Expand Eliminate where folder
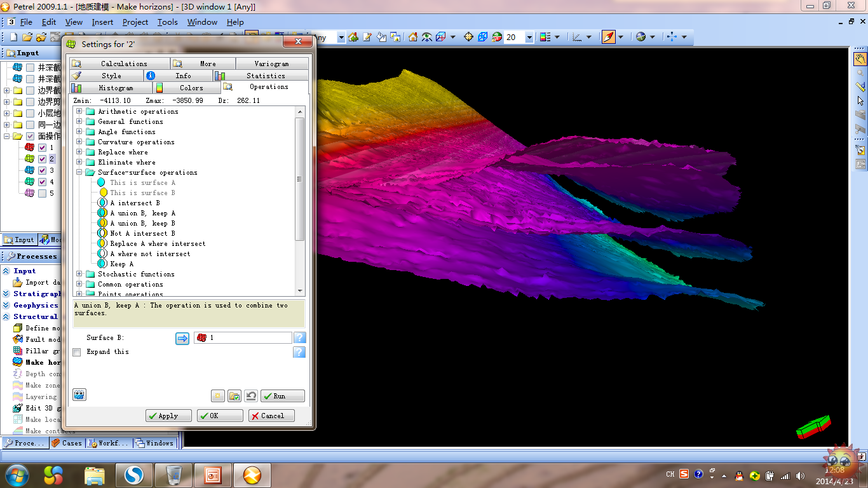Viewport: 868px width, 488px height. pos(79,162)
